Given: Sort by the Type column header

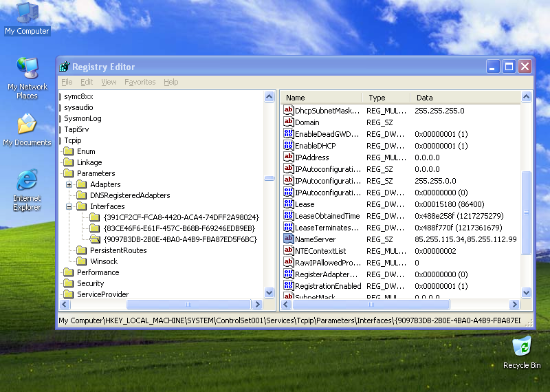Looking at the screenshot, I should (x=386, y=98).
